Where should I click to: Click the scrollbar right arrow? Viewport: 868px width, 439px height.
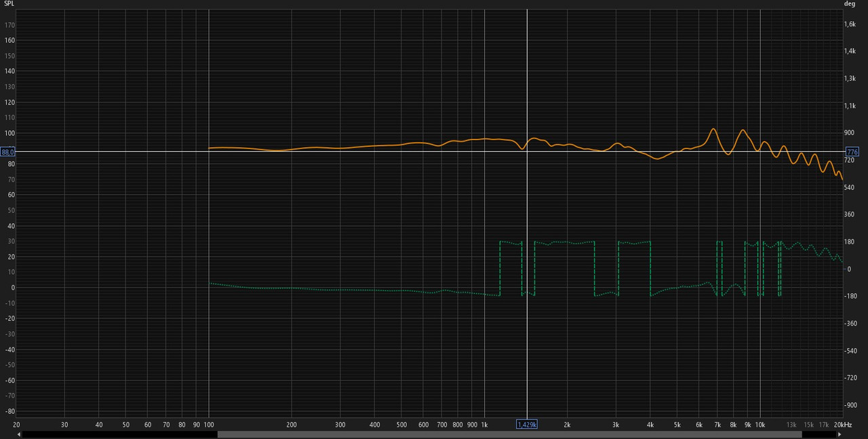pyautogui.click(x=841, y=435)
